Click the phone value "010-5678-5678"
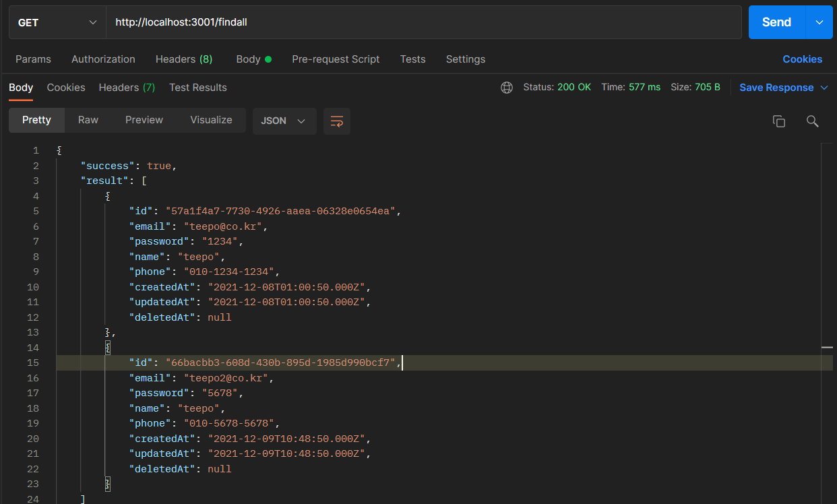 point(229,423)
